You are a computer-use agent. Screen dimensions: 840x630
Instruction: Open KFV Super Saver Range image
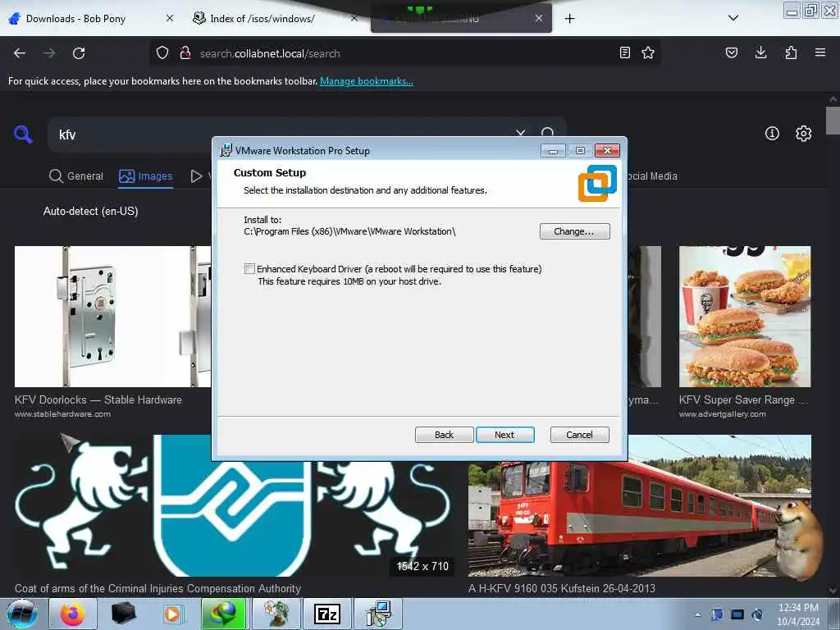coord(745,317)
